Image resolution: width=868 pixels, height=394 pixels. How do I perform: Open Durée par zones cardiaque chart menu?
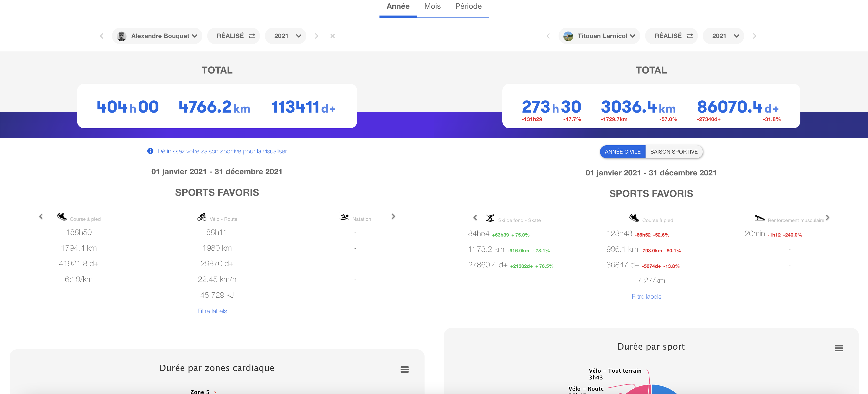click(x=405, y=369)
